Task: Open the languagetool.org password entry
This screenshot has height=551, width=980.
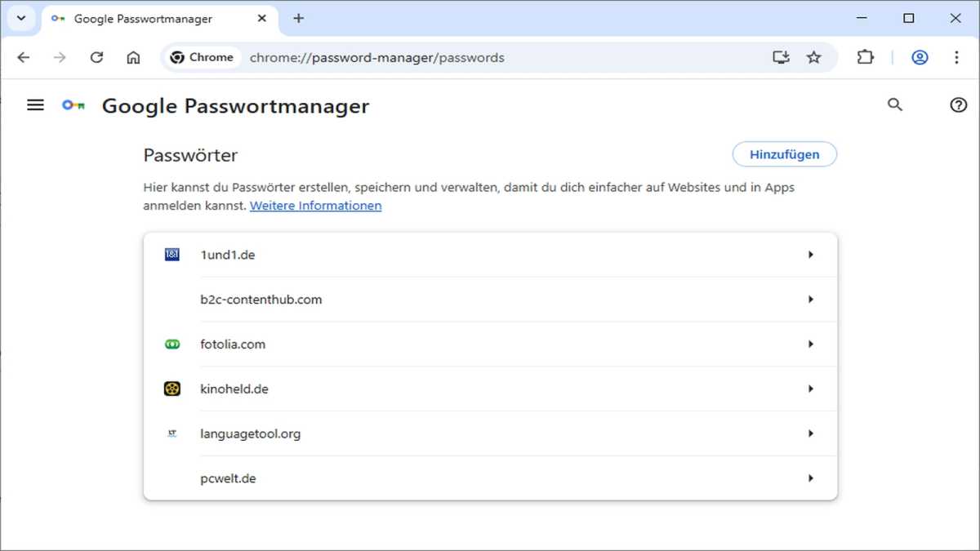Action: pos(490,433)
